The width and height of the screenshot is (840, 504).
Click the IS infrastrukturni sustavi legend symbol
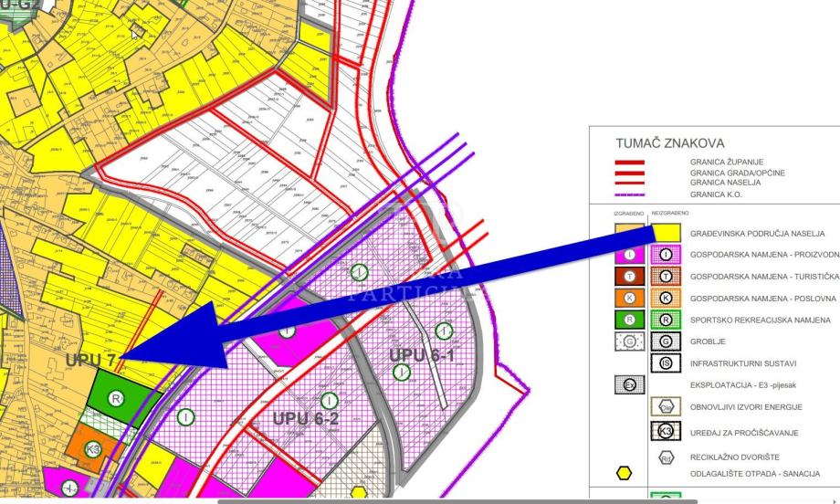tap(666, 363)
